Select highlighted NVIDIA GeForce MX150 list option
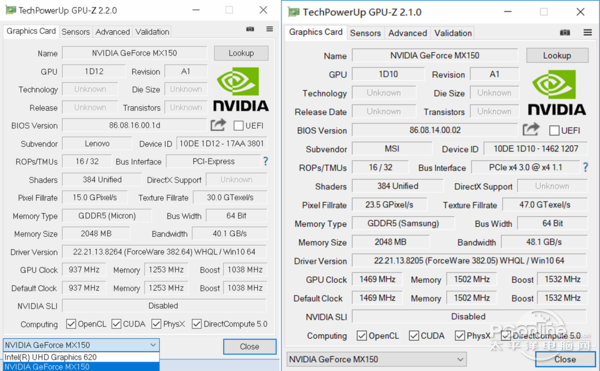This screenshot has height=371, width=600. click(x=81, y=366)
